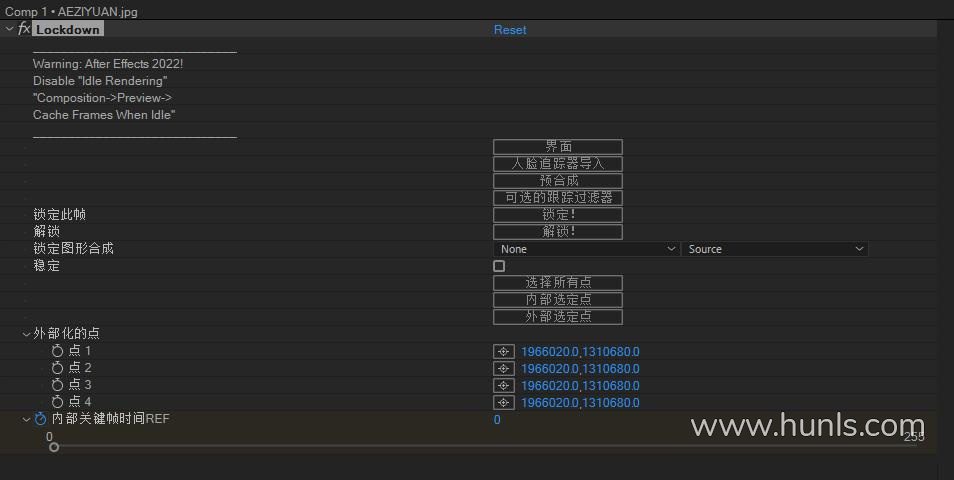Click the 预合成 button

tap(558, 181)
